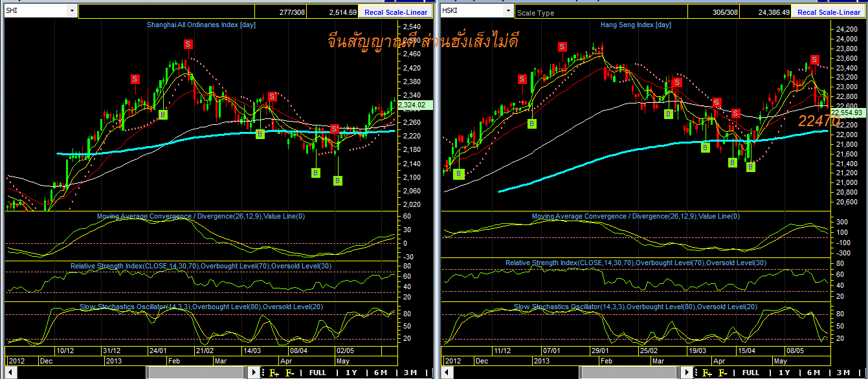The width and height of the screenshot is (868, 379).
Task: Click the 31/12 date label on Shanghai axis
Action: click(111, 350)
